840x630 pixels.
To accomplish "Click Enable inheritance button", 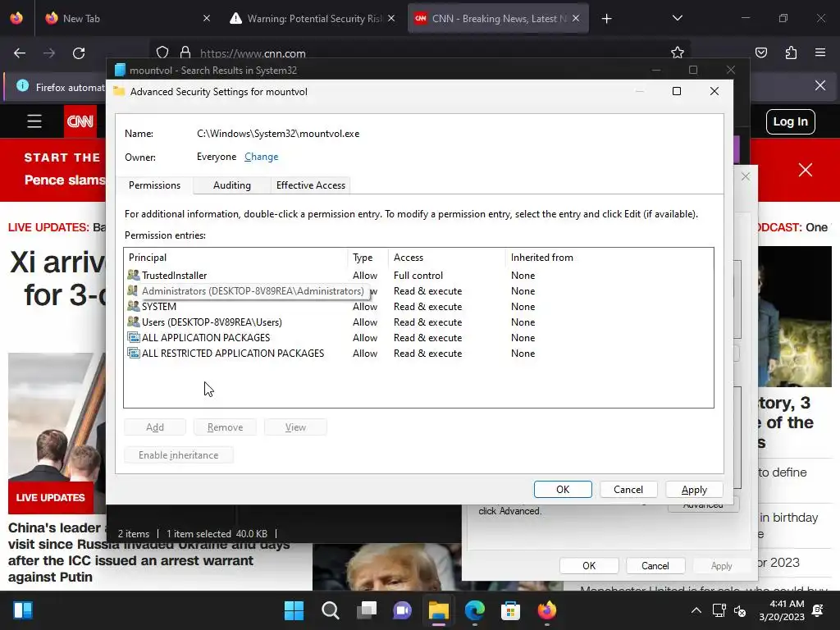I will click(x=178, y=454).
